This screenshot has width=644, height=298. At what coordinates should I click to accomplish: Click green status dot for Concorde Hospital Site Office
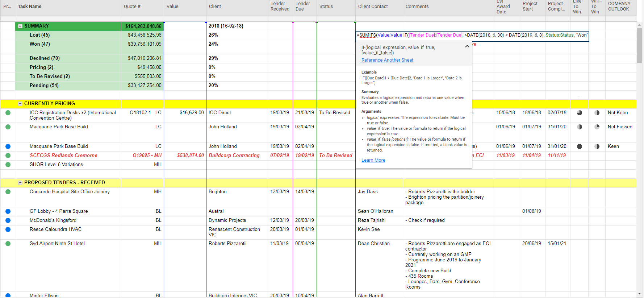pos(8,192)
